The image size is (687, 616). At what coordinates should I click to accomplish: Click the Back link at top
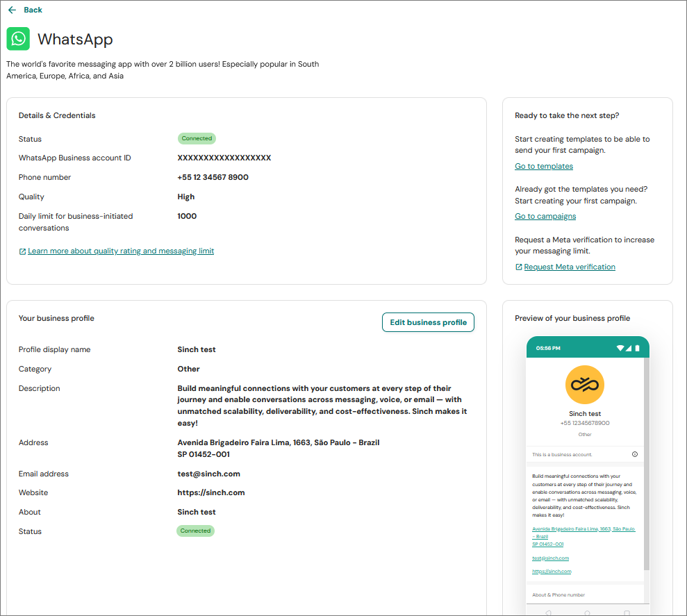33,10
